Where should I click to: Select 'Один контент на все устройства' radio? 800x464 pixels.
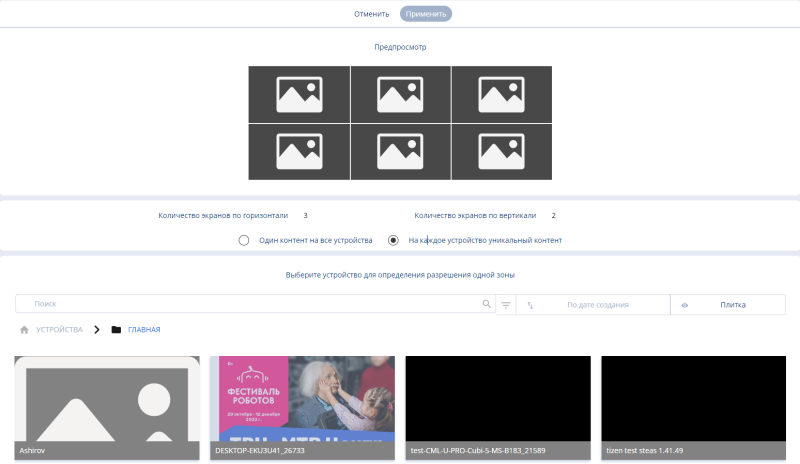pyautogui.click(x=244, y=240)
